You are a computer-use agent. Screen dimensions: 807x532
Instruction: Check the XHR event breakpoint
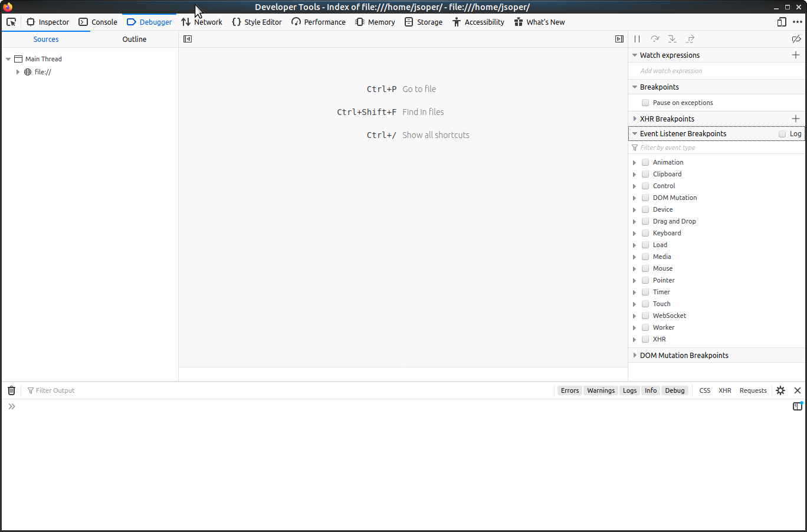645,339
